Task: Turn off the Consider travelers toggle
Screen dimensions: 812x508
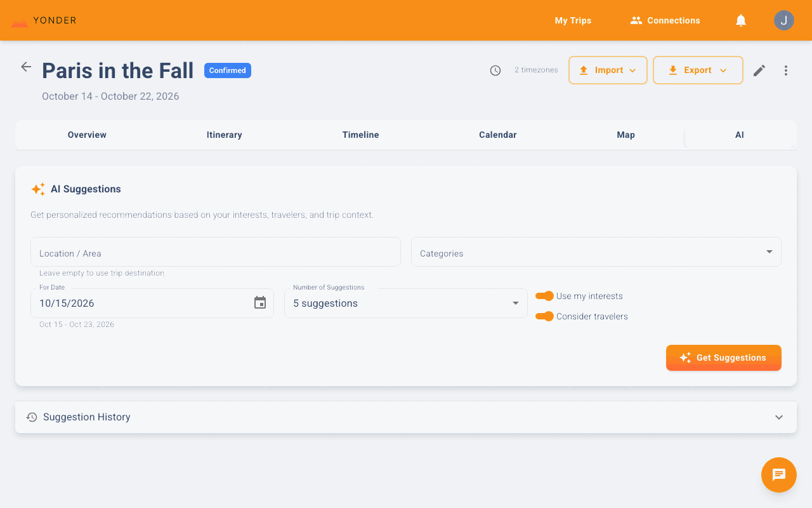Action: (545, 316)
